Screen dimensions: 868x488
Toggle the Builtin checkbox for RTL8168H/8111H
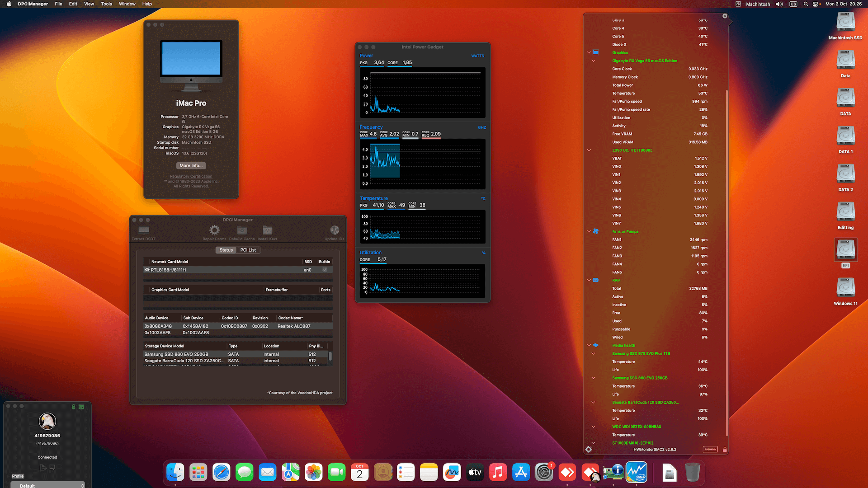pyautogui.click(x=325, y=270)
